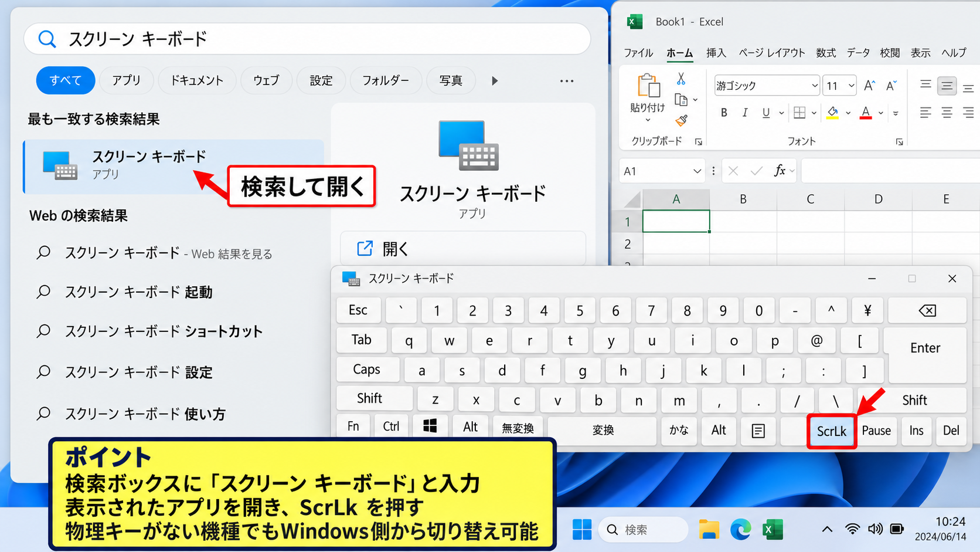
Task: Open the underline style dropdown arrow
Action: tap(781, 113)
